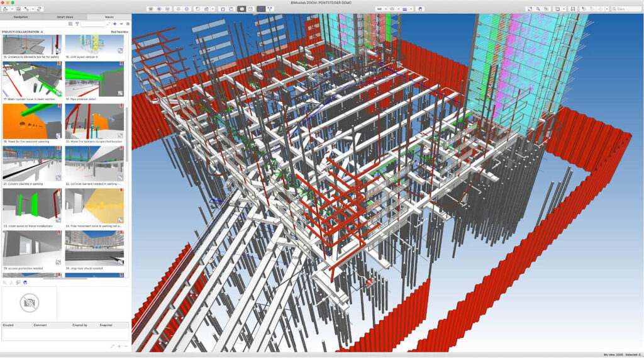Click the model tree structure toolbar icon
The width and height of the screenshot is (644, 358).
click(x=270, y=9)
